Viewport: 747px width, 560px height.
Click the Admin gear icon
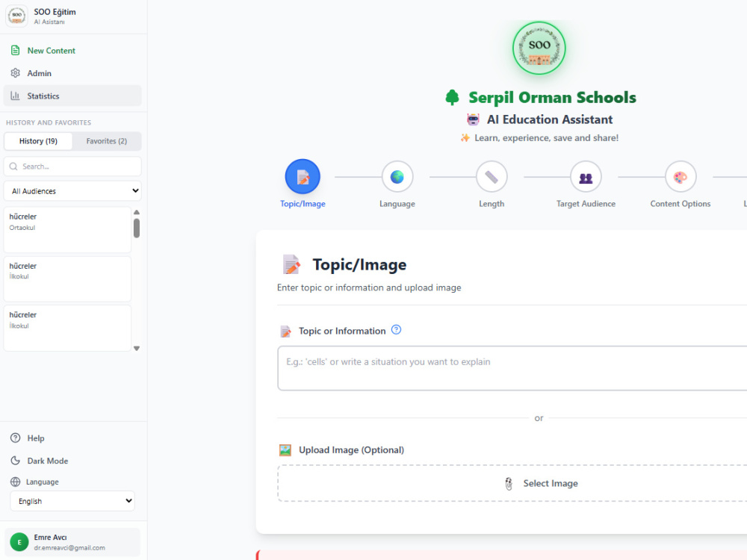tap(15, 73)
